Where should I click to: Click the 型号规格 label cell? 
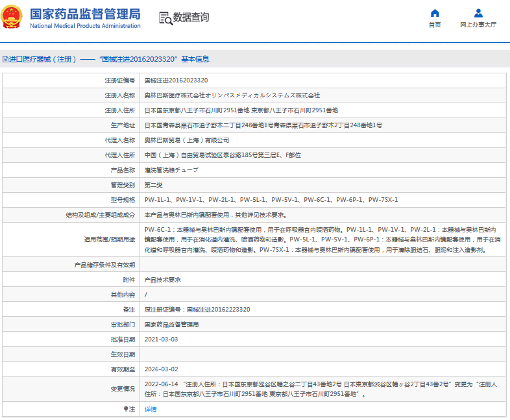(71, 200)
